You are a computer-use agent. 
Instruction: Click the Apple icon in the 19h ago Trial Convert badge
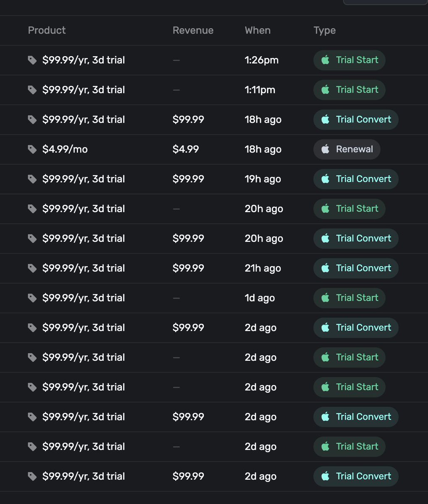click(325, 179)
